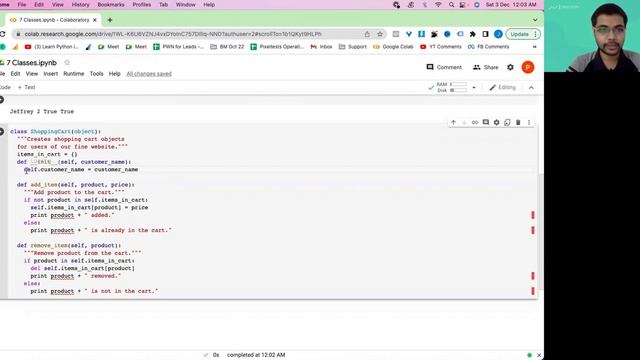This screenshot has height=360, width=640.
Task: Click the macOS date and time clock
Action: coord(511,5)
